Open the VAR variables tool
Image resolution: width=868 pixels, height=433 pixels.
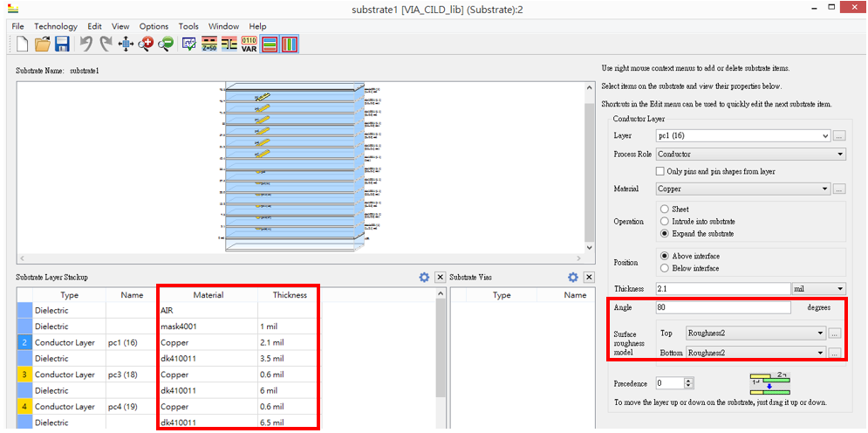249,45
